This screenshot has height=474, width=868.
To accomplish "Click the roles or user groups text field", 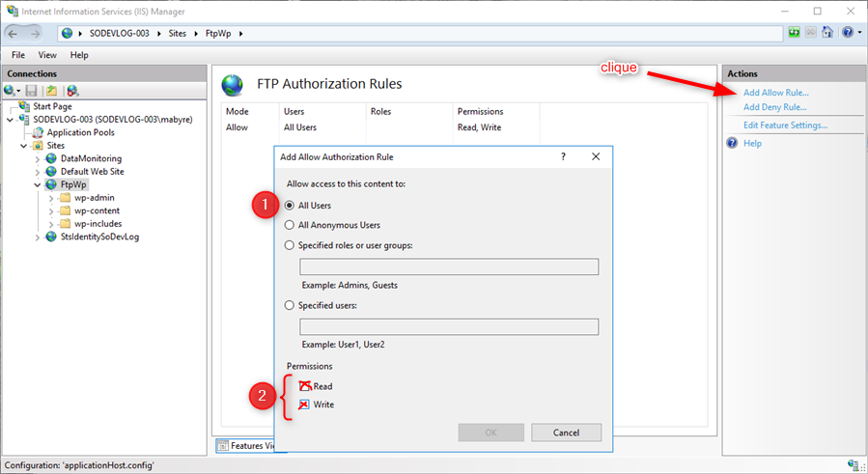I will 448,266.
